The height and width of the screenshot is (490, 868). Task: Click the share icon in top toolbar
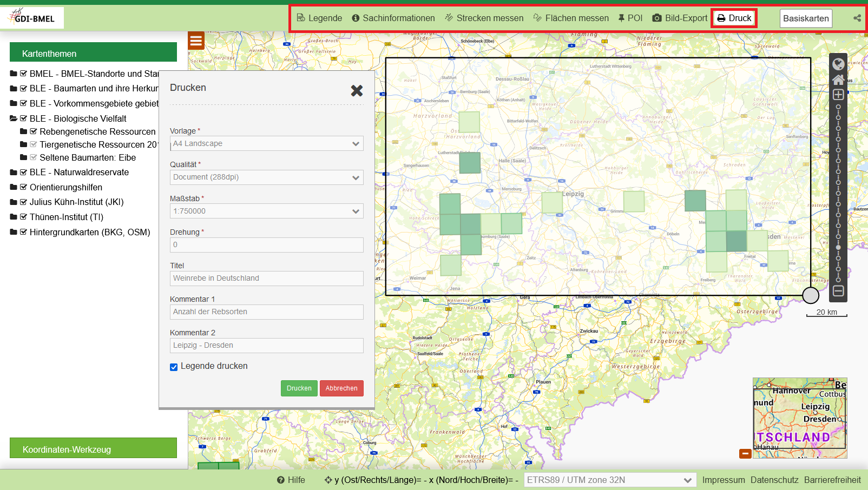pyautogui.click(x=857, y=18)
